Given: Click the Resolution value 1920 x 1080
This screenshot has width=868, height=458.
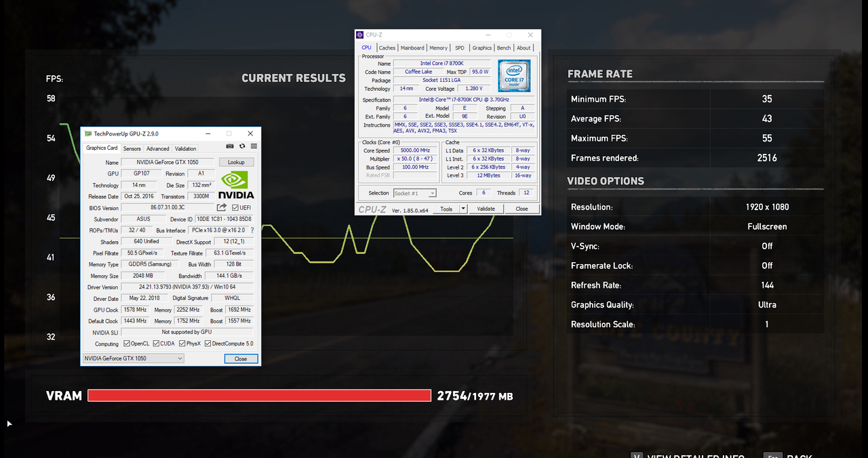Looking at the screenshot, I should click(767, 207).
